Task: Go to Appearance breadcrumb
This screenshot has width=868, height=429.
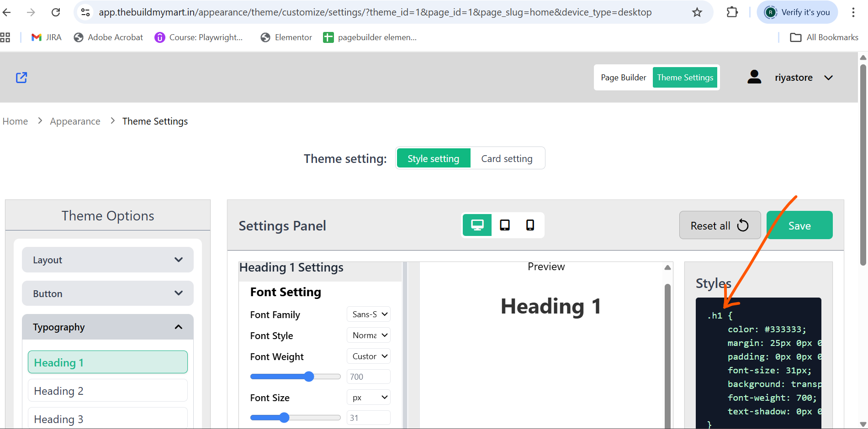Action: point(75,121)
